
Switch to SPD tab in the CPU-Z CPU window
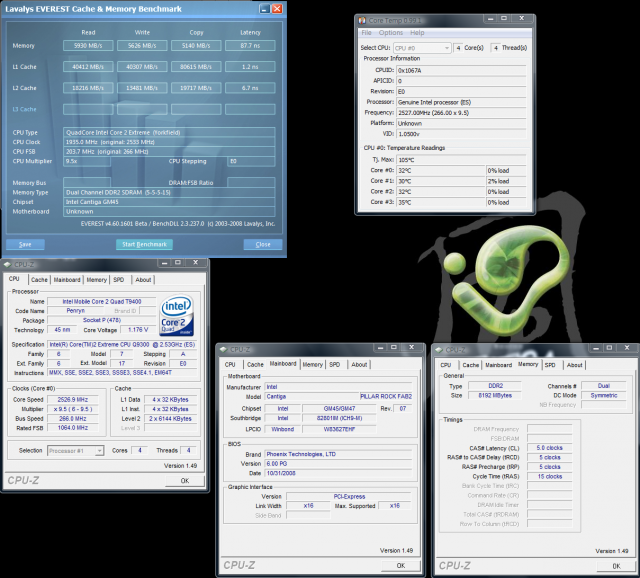click(x=119, y=280)
